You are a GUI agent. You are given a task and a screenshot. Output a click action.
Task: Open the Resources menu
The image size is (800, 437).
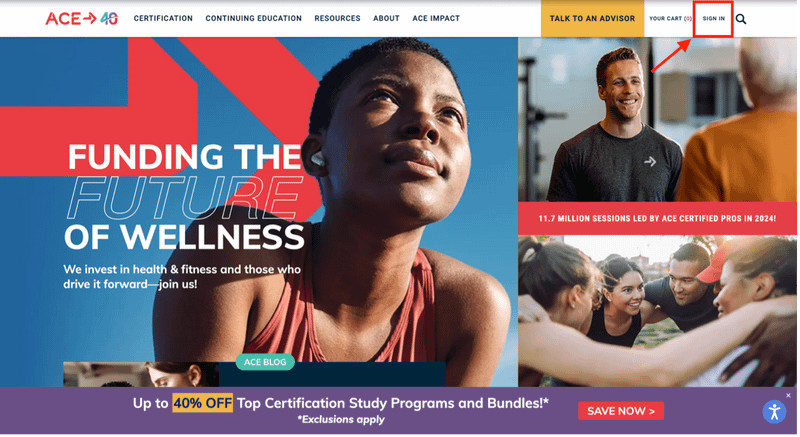coord(338,18)
